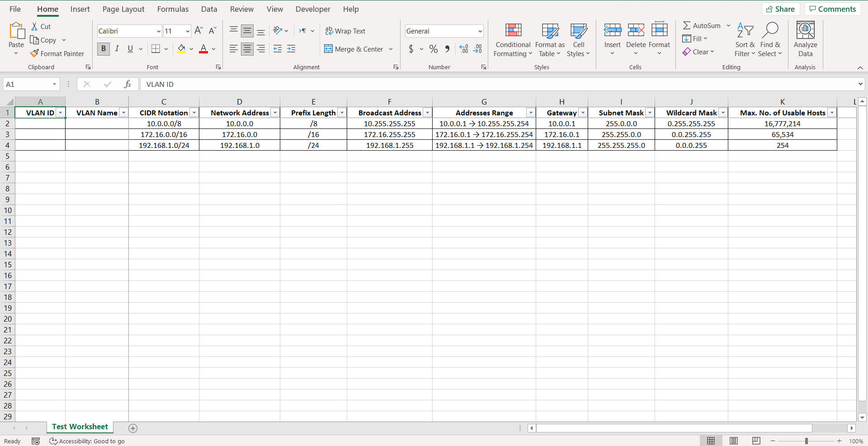Open CIDR Notation filter dropdown

point(194,113)
